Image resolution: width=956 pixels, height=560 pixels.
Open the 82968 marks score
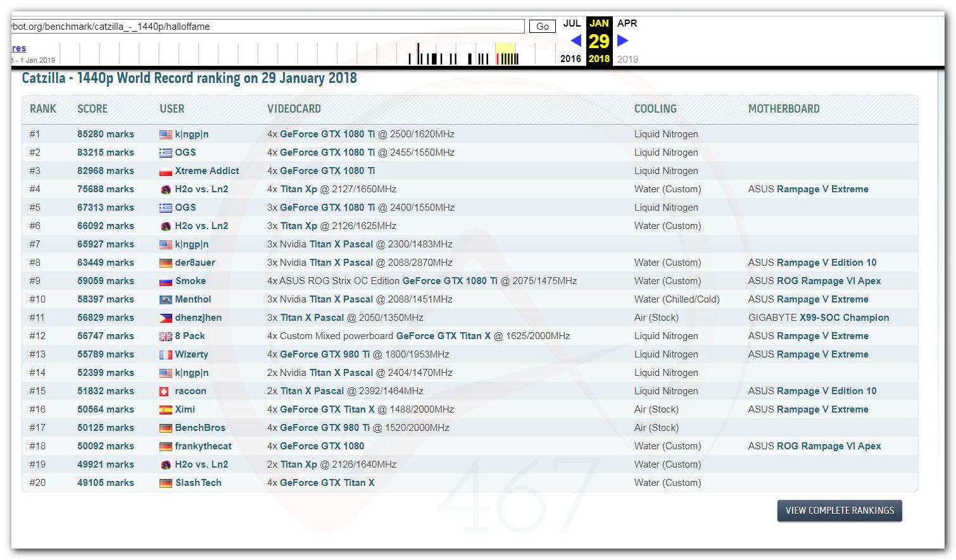pyautogui.click(x=106, y=171)
